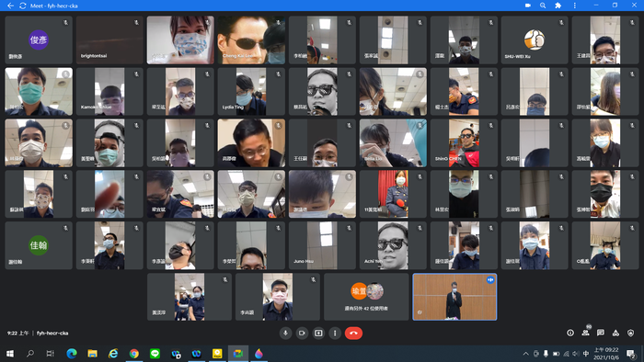Expand the hidden system tray icons chevron
The height and width of the screenshot is (362, 644).
tap(525, 354)
